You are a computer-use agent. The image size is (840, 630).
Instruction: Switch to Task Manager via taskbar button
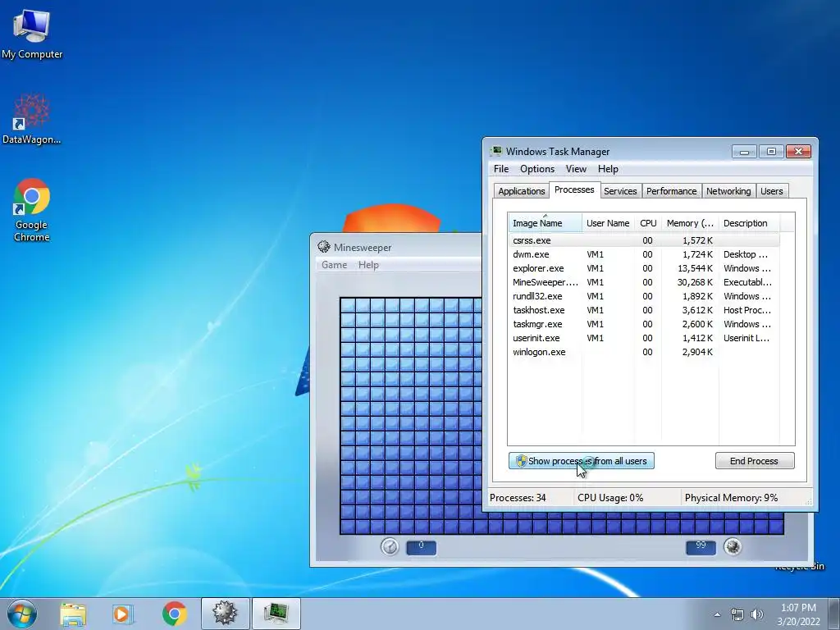point(276,614)
